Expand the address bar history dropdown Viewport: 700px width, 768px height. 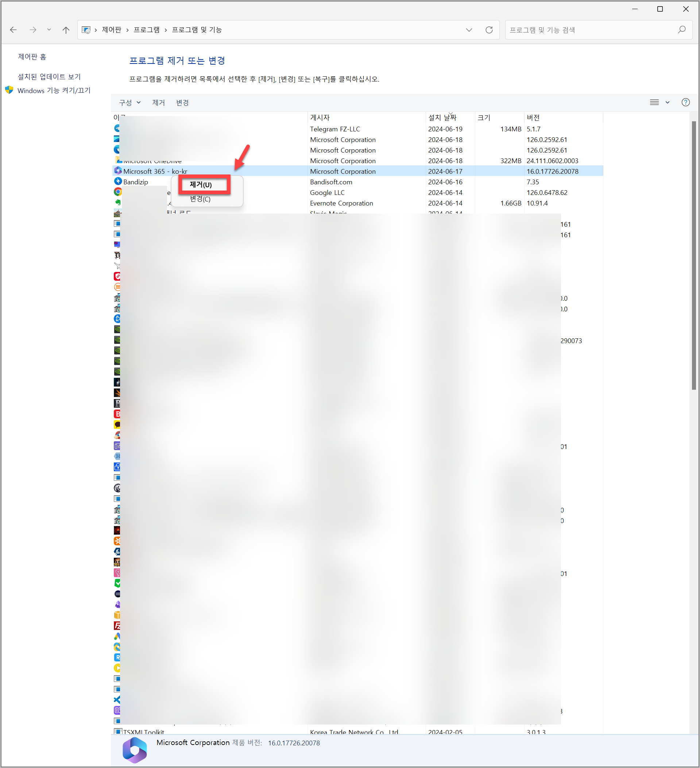(x=469, y=30)
